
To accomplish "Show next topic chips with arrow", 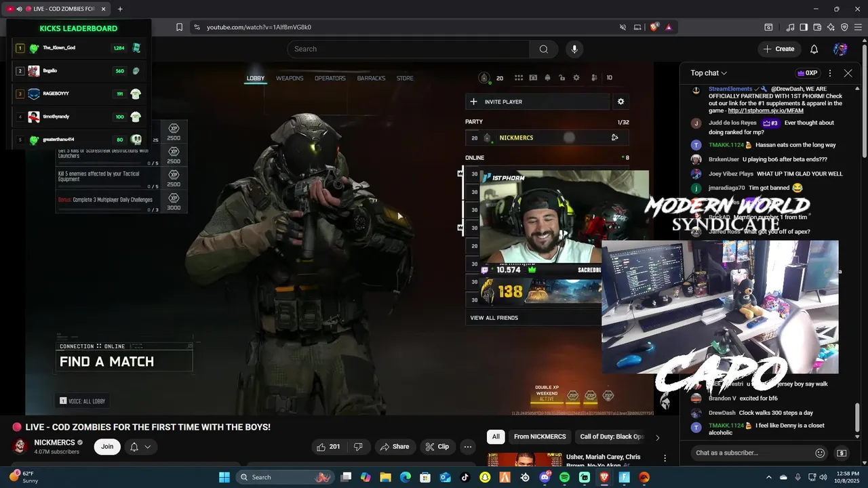I will [656, 437].
